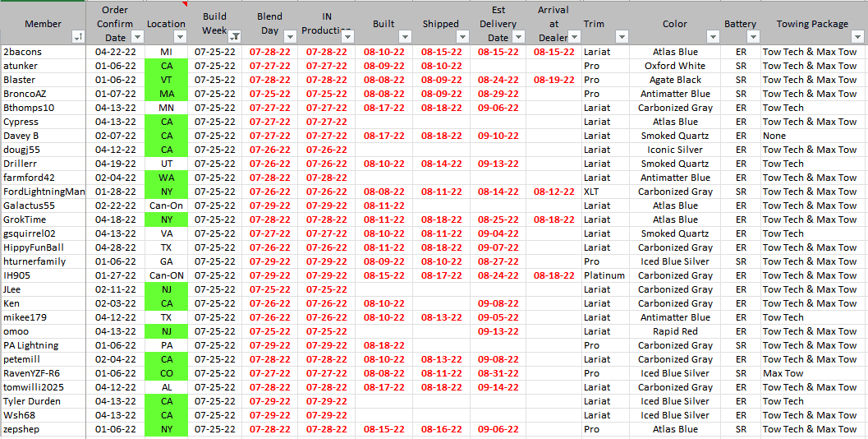Click the Towing Package cell reading None
868x439 pixels.
coord(774,136)
